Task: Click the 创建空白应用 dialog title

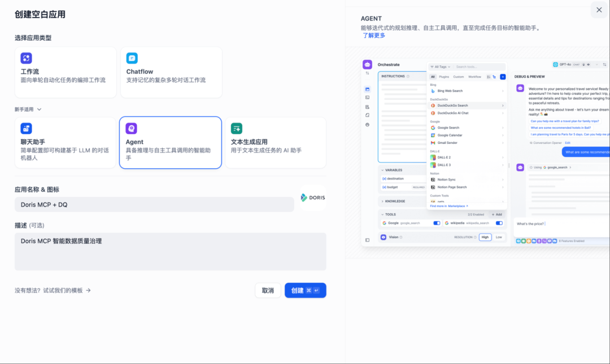Action: [x=40, y=14]
